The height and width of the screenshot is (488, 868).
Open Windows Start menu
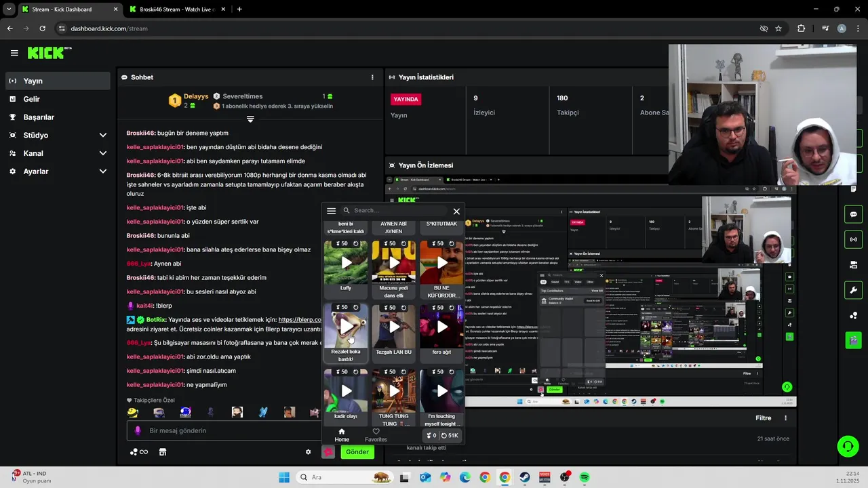[284, 477]
